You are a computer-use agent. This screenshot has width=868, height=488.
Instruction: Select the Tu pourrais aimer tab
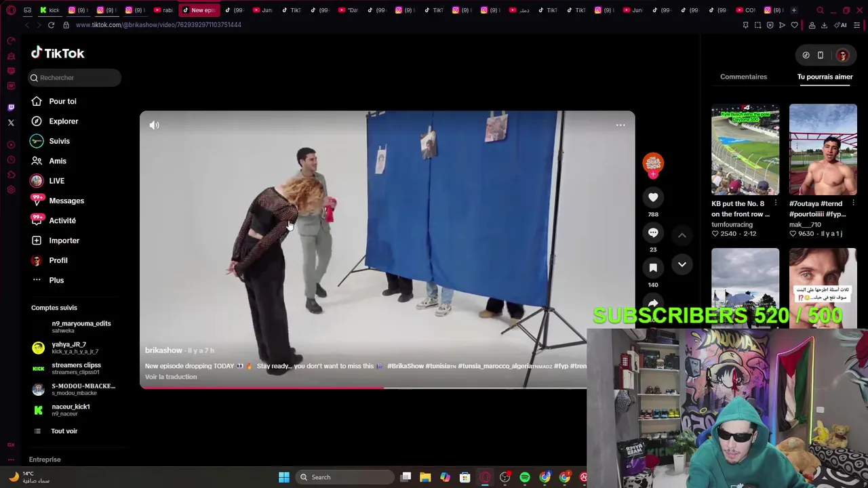(x=825, y=77)
